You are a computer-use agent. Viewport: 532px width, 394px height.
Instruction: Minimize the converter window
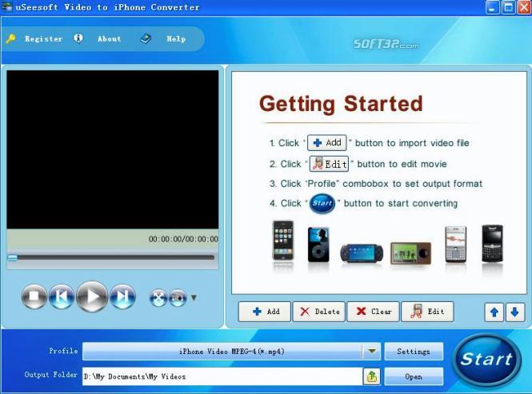[492, 7]
